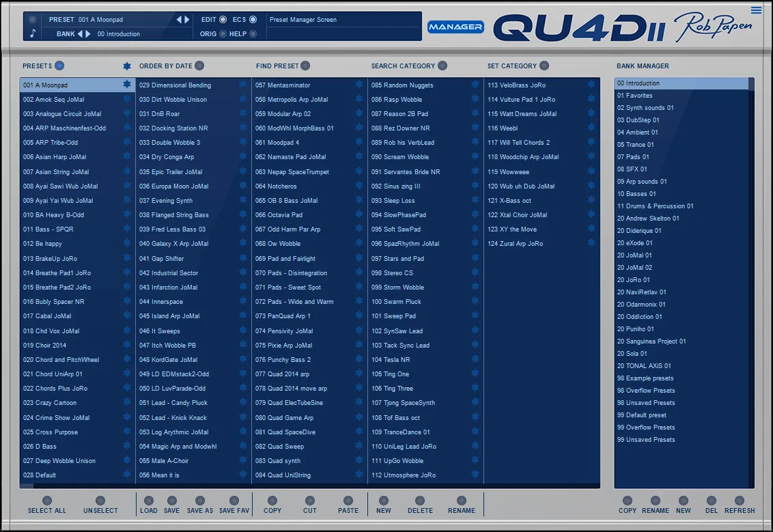Favorite star for 112 Utmosphere JoRo
The image size is (773, 532).
point(475,475)
